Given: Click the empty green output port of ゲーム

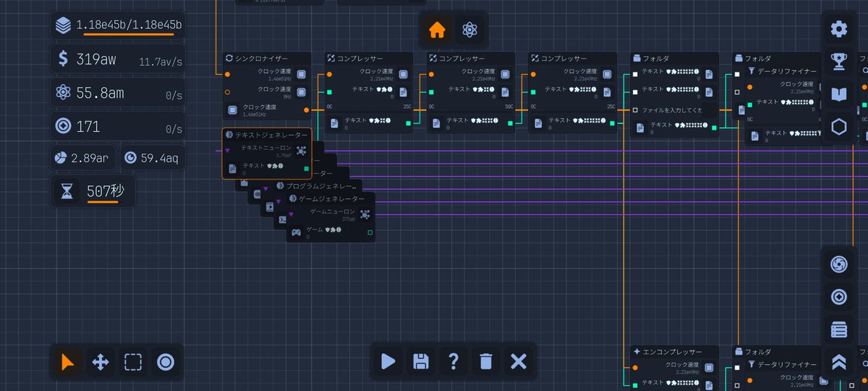Looking at the screenshot, I should pos(370,232).
